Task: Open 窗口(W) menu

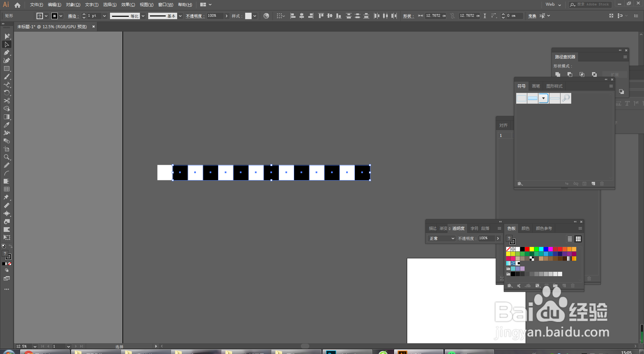Action: coord(166,5)
